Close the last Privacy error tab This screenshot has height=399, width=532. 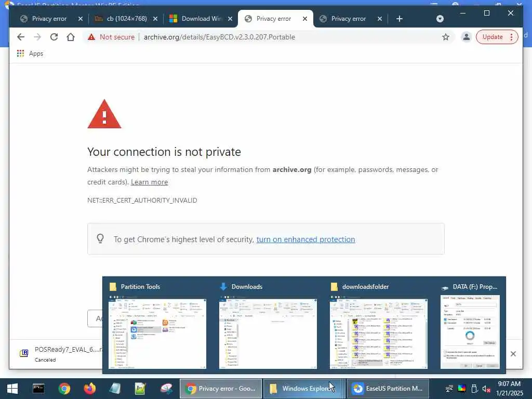coord(380,19)
